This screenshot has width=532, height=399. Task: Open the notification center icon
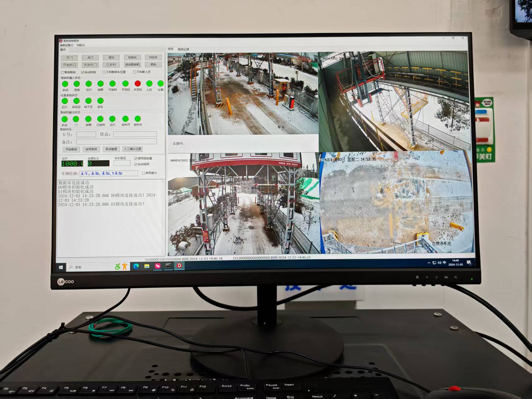[469, 263]
